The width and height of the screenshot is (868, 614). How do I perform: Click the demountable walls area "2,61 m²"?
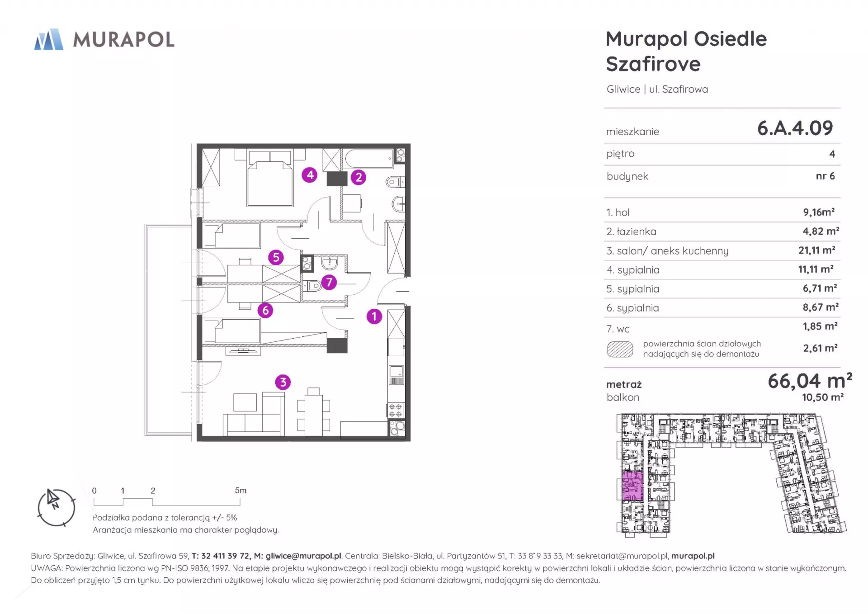pyautogui.click(x=820, y=348)
